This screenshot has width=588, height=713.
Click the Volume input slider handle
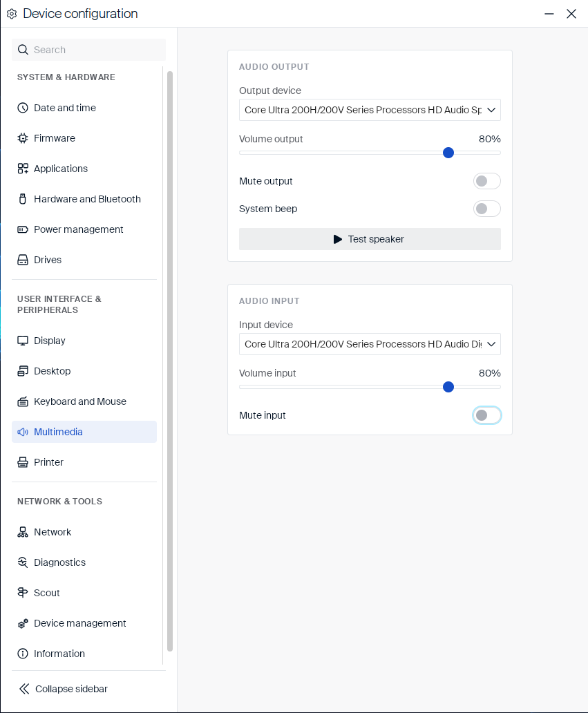tap(448, 387)
